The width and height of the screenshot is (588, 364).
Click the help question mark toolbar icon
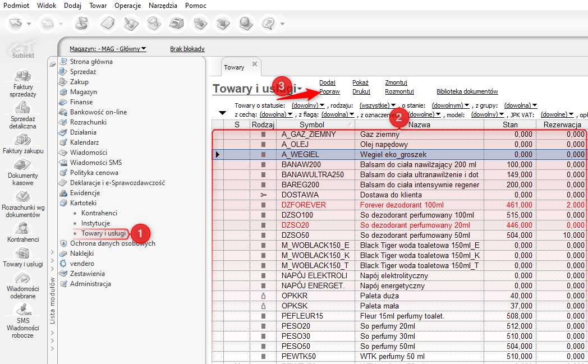pos(268,24)
